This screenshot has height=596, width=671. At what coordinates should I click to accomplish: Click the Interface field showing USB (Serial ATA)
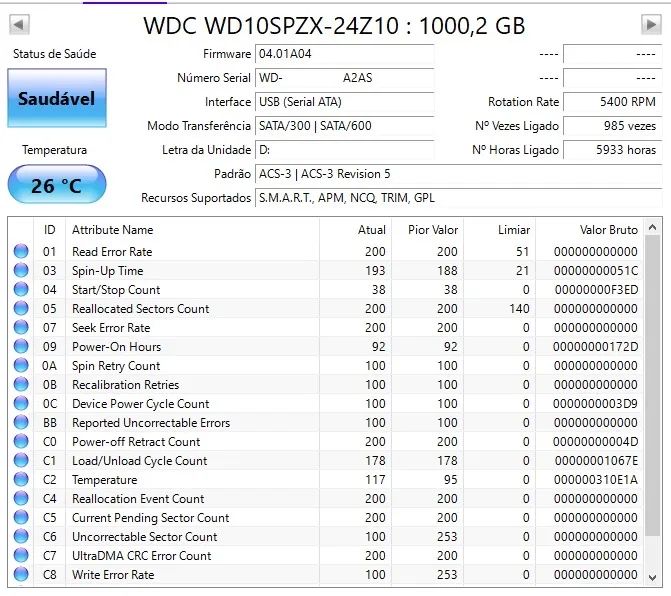pyautogui.click(x=344, y=102)
